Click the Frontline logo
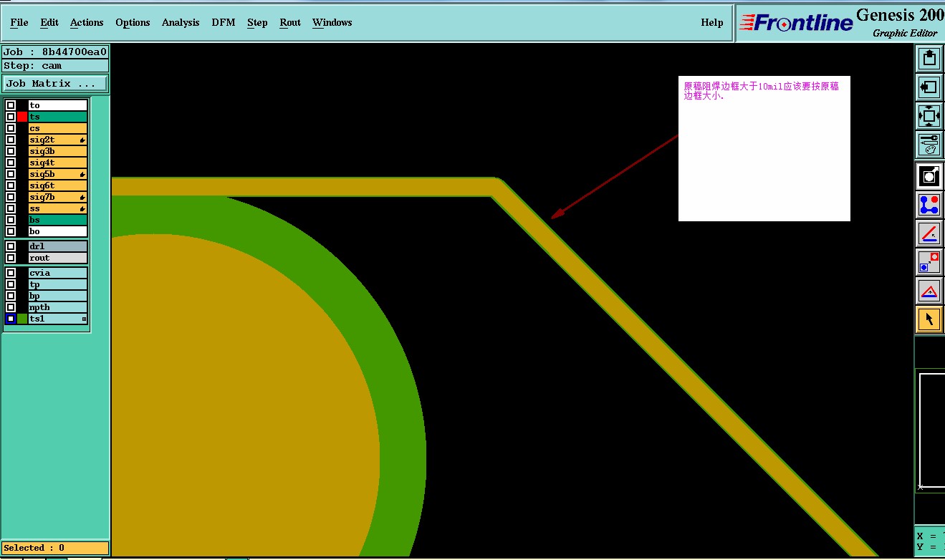945x560 pixels. (796, 23)
